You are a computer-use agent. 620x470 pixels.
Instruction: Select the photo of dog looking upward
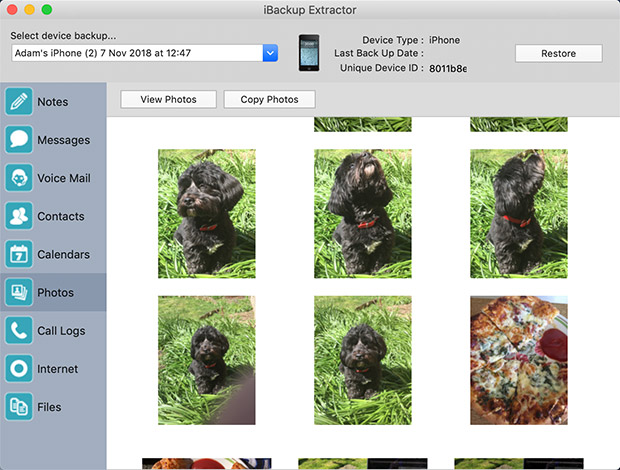(x=363, y=213)
